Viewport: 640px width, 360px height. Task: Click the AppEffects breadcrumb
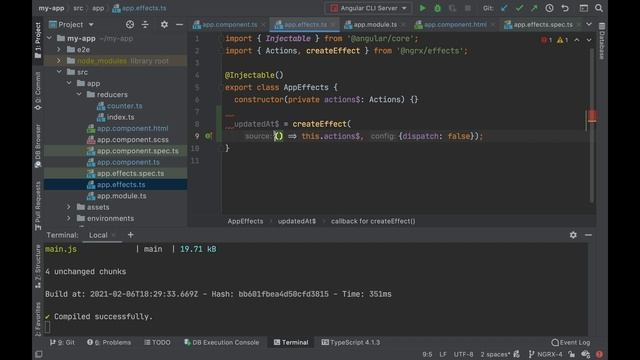pos(245,221)
